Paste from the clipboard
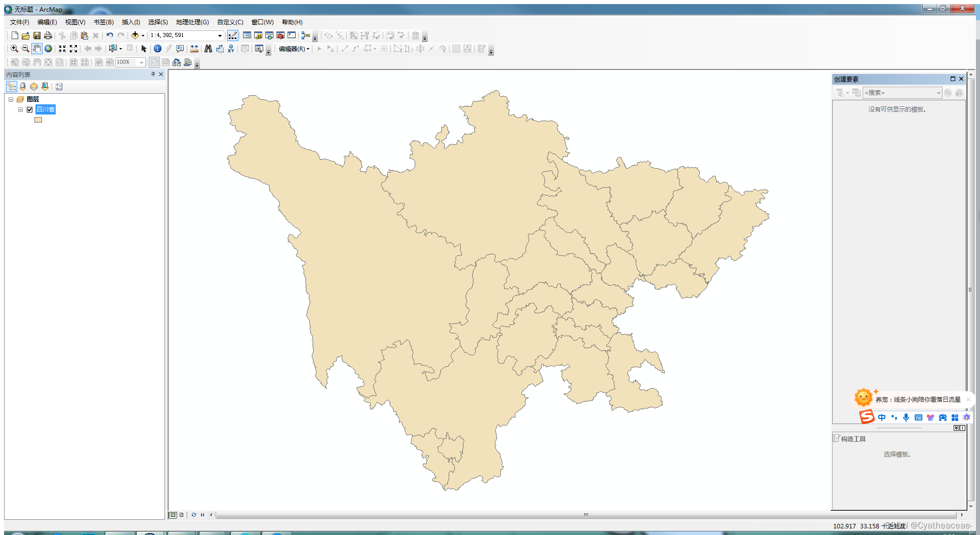The image size is (980, 535). point(85,35)
